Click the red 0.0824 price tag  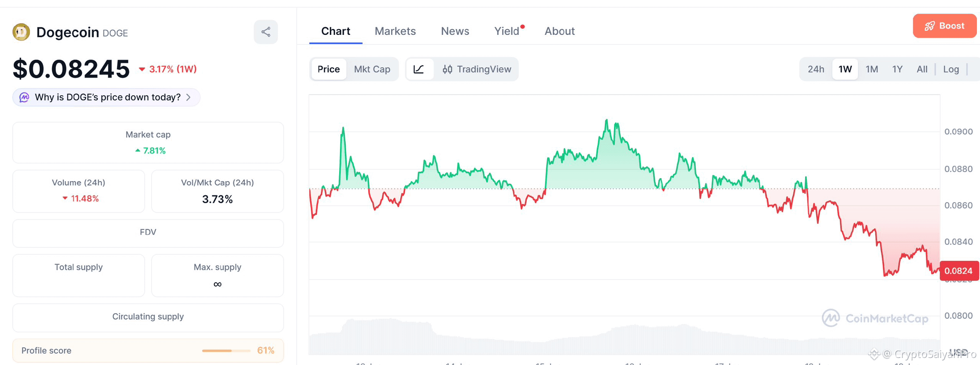958,271
